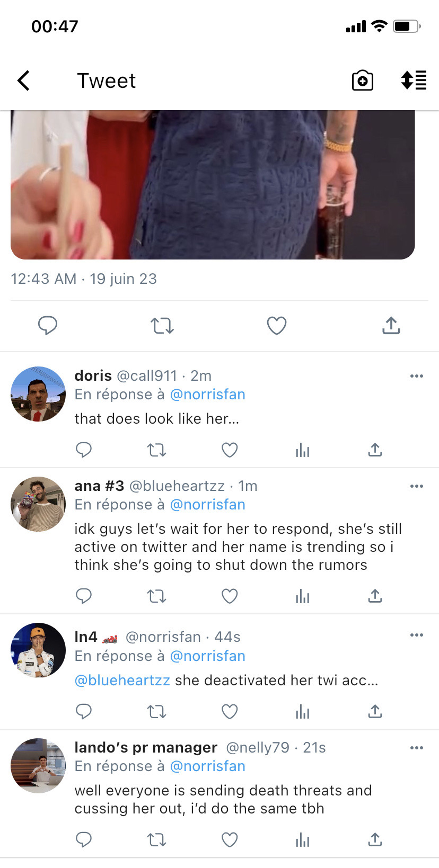Image resolution: width=439 pixels, height=868 pixels.
Task: Open doris's profile picture
Action: point(38,394)
